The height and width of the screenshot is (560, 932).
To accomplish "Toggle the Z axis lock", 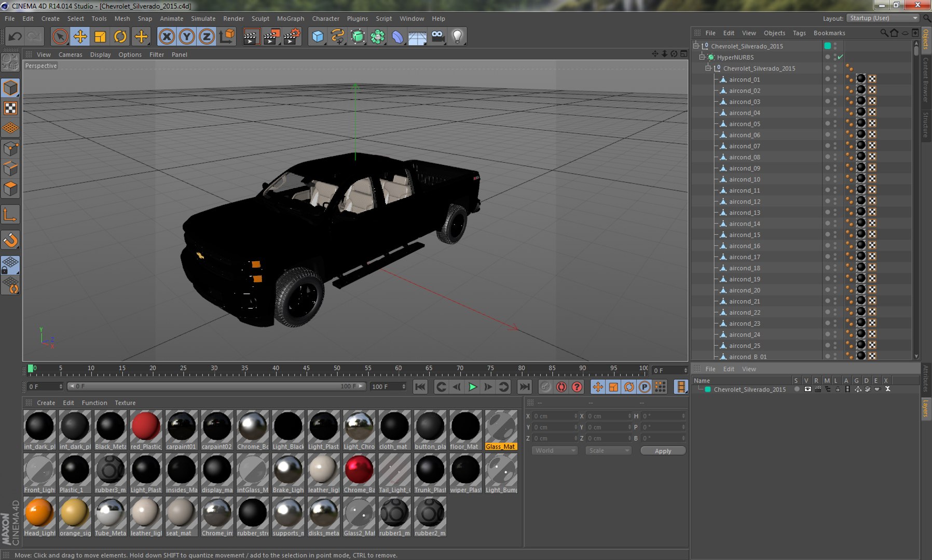I will click(207, 36).
